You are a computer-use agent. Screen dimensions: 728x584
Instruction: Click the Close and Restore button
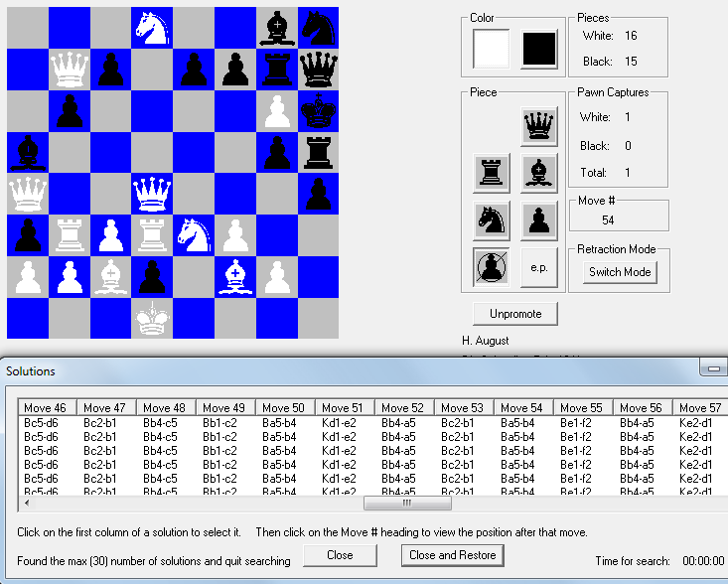[453, 555]
